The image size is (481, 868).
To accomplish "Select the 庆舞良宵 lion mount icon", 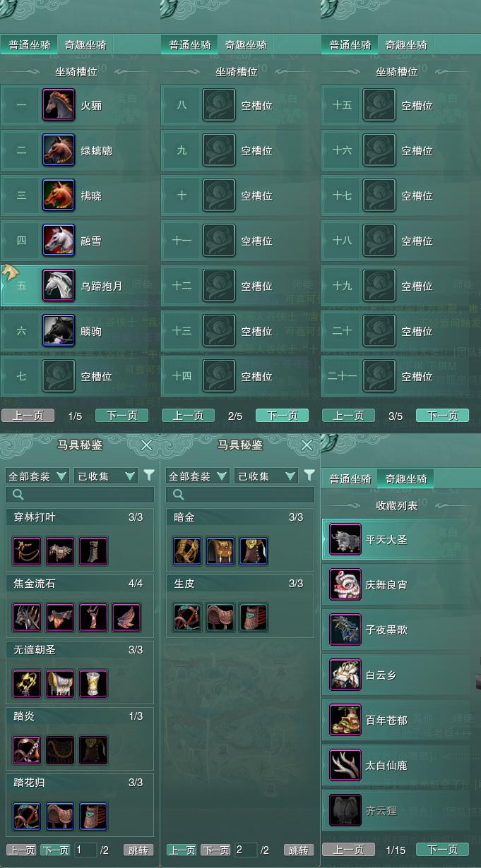I will [x=345, y=585].
